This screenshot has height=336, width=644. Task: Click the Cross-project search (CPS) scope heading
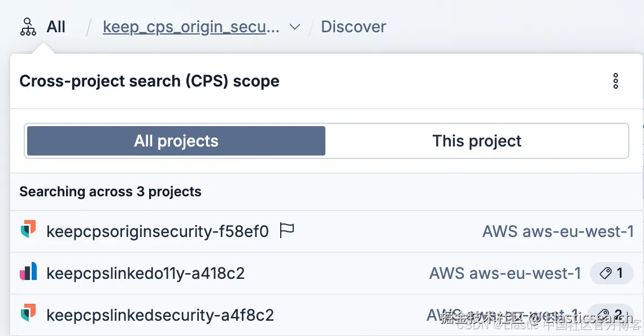[x=149, y=81]
